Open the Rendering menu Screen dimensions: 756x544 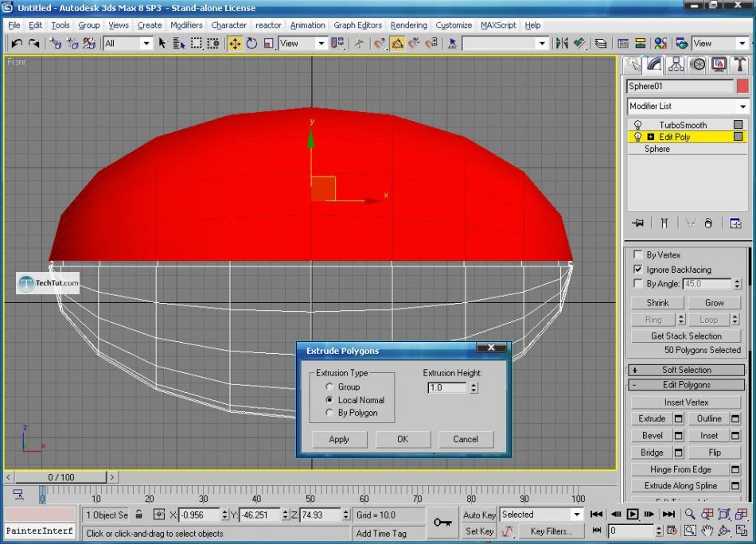(409, 25)
